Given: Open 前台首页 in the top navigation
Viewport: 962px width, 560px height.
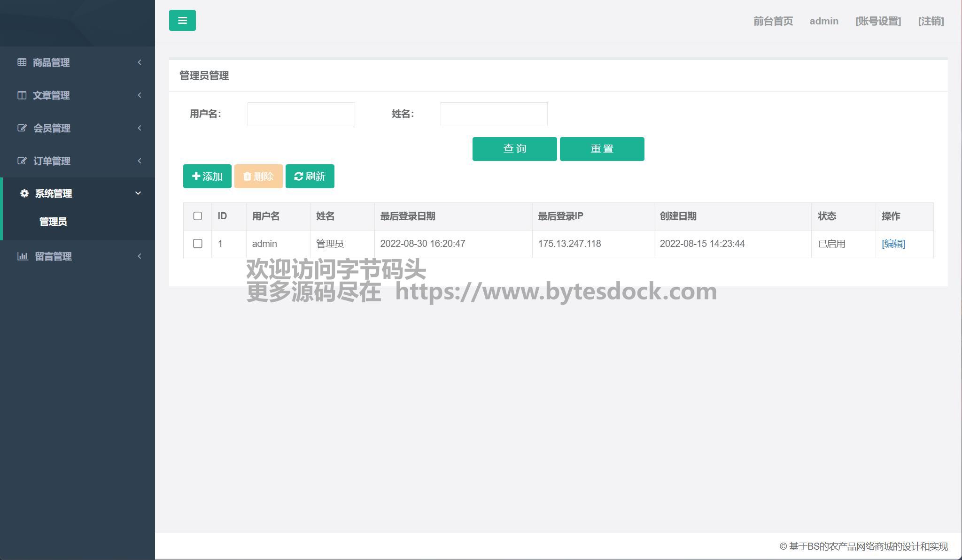Looking at the screenshot, I should click(773, 21).
